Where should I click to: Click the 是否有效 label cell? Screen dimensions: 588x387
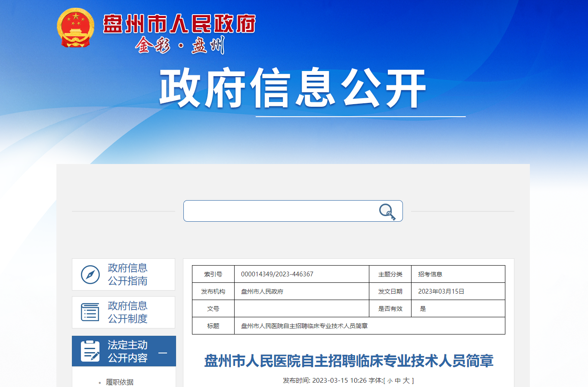[x=390, y=309]
